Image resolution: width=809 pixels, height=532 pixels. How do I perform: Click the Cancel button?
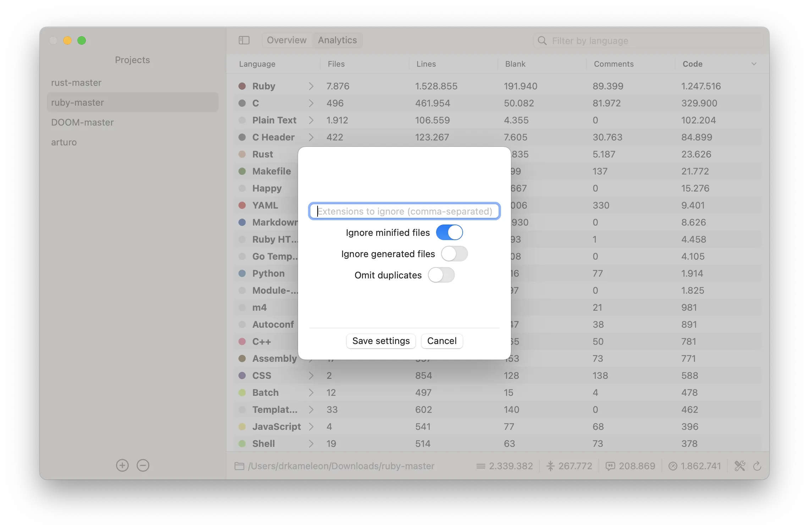(x=442, y=341)
